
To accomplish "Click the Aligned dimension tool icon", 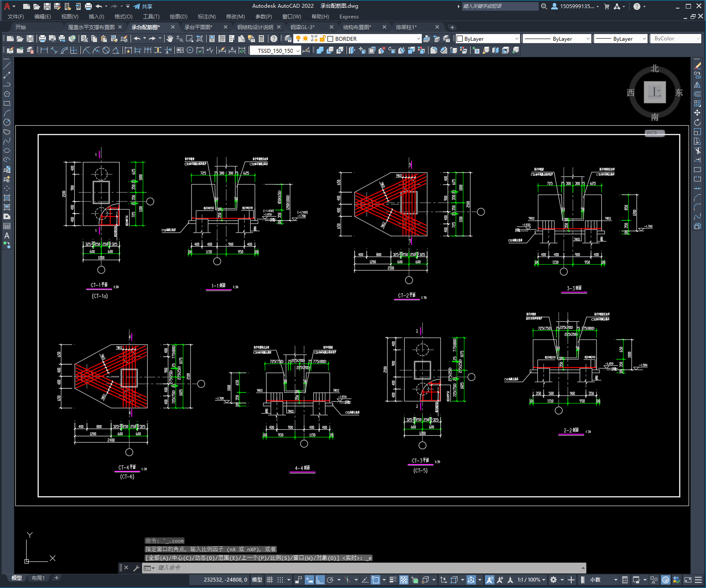I will pos(54,50).
